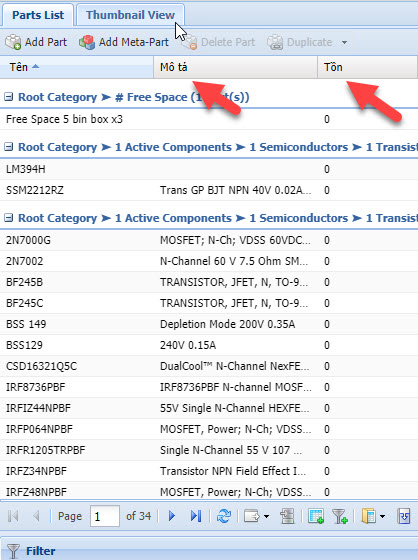Select the BSS129 part

(209, 345)
